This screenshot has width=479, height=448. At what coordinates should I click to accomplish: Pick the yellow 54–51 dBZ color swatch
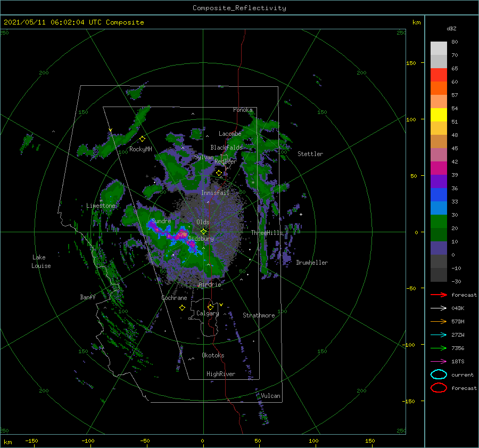tap(439, 115)
